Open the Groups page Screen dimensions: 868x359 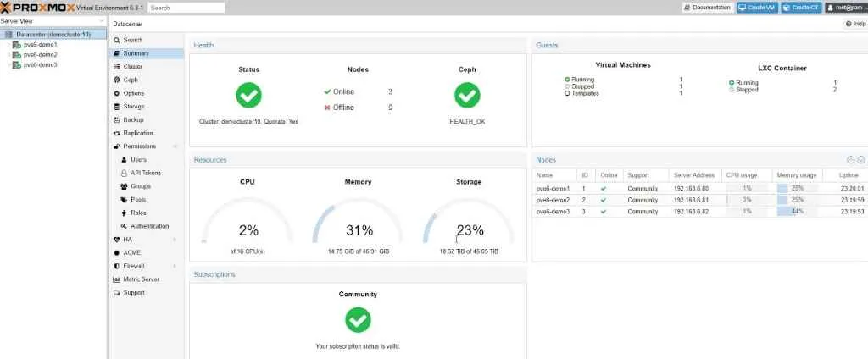[x=141, y=186]
